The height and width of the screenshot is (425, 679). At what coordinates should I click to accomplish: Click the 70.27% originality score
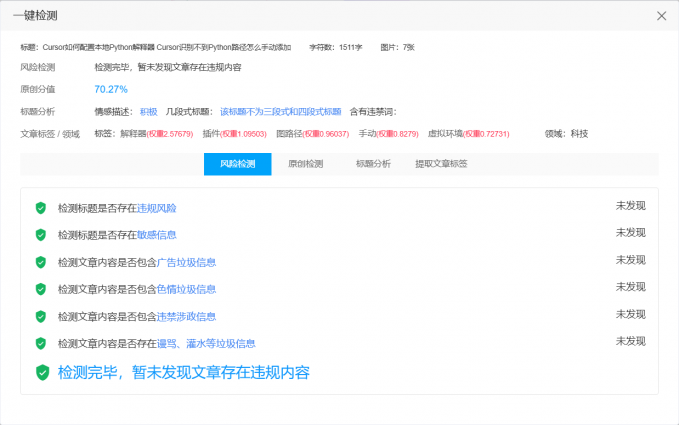tap(111, 89)
